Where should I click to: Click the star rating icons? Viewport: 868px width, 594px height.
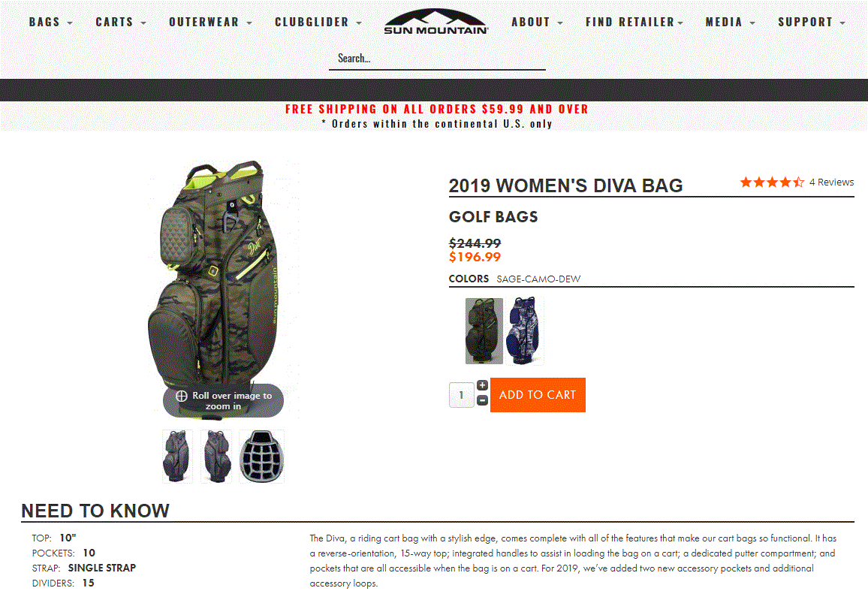772,182
